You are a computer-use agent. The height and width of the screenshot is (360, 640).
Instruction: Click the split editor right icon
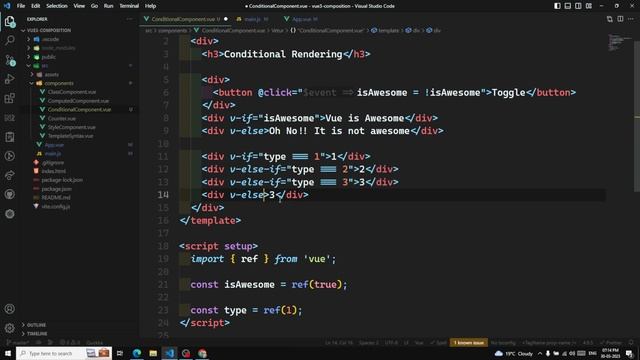pos(620,19)
